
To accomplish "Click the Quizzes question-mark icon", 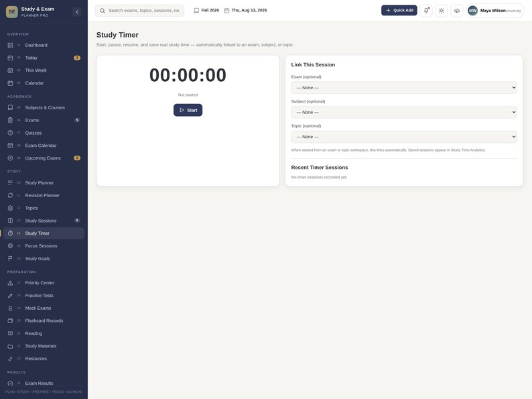I will (10, 133).
